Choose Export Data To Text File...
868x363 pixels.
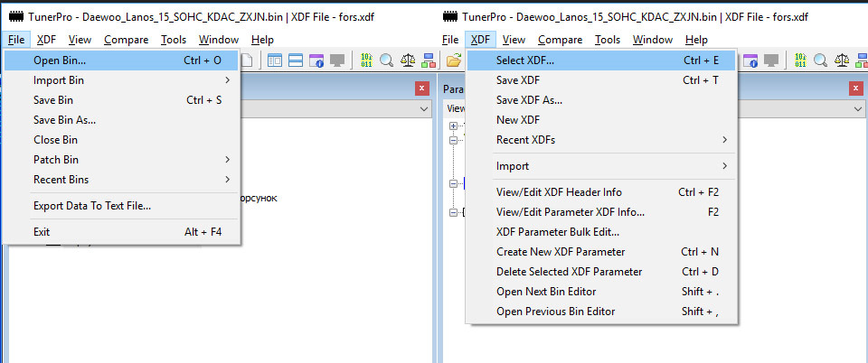coord(121,206)
